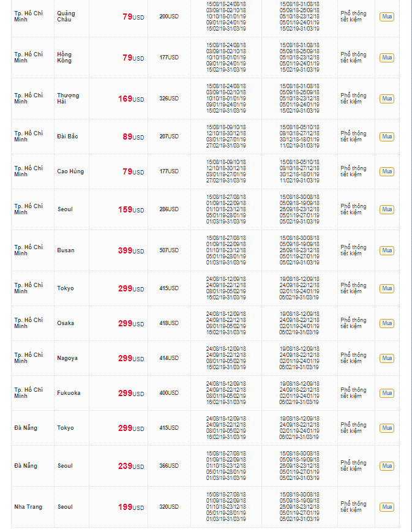Click Mua for Đà Nẵng to Tokyo
This screenshot has width=412, height=532.
[x=386, y=428]
